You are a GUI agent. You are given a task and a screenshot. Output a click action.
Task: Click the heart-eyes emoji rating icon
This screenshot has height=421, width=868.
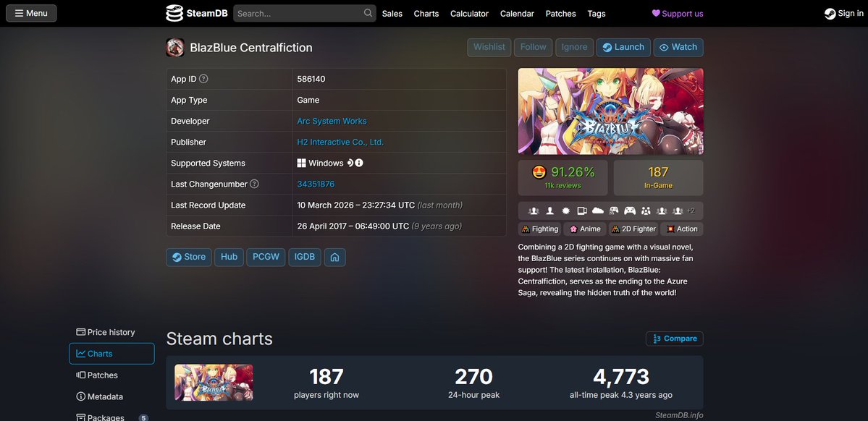pyautogui.click(x=539, y=172)
